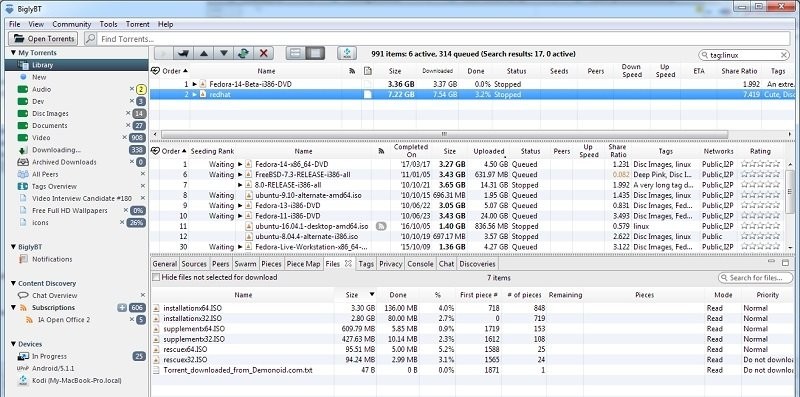The width and height of the screenshot is (800, 397).
Task: Set star rating for FreeBSD-7.3-RELEASE row
Action: tap(760, 175)
